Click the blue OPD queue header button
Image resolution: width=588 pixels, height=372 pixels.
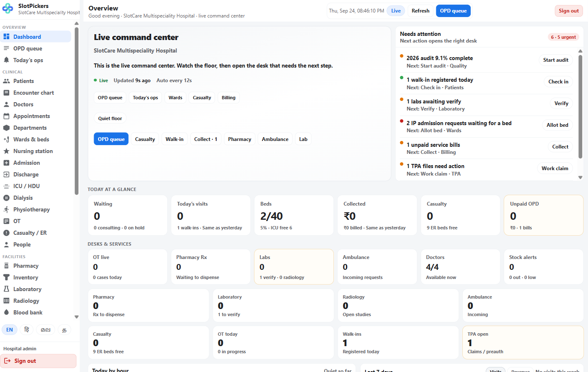pyautogui.click(x=453, y=11)
